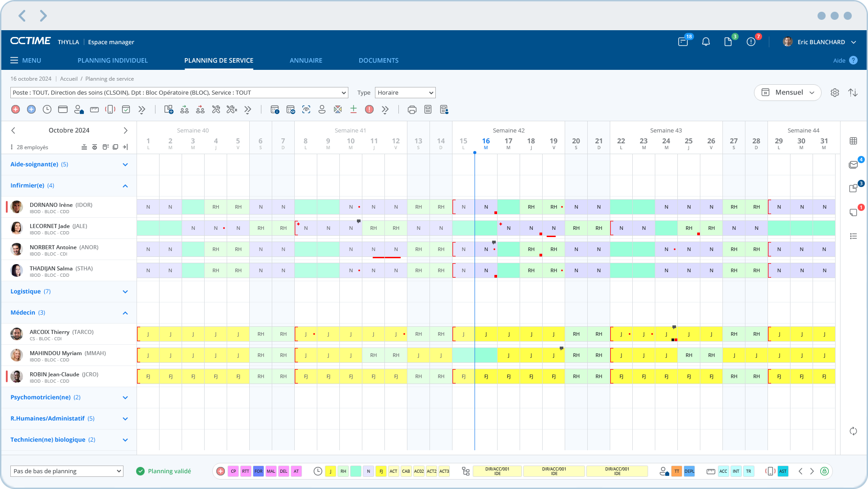868x489 pixels.
Task: Select the printer icon in the toolbar
Action: [x=411, y=109]
